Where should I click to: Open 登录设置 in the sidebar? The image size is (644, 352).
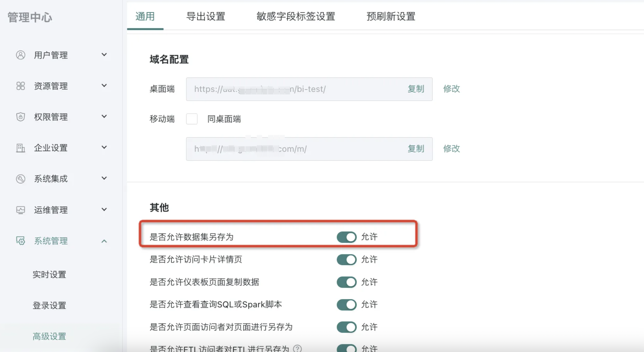click(49, 305)
